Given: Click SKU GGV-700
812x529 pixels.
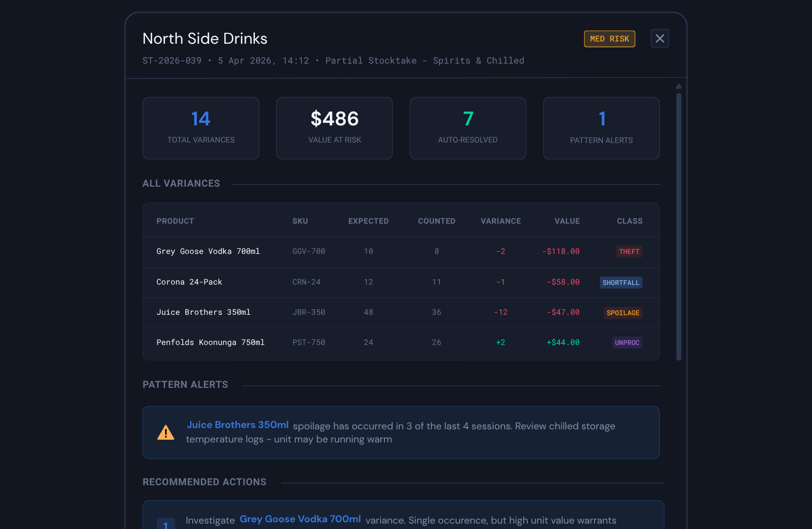Looking at the screenshot, I should [309, 251].
